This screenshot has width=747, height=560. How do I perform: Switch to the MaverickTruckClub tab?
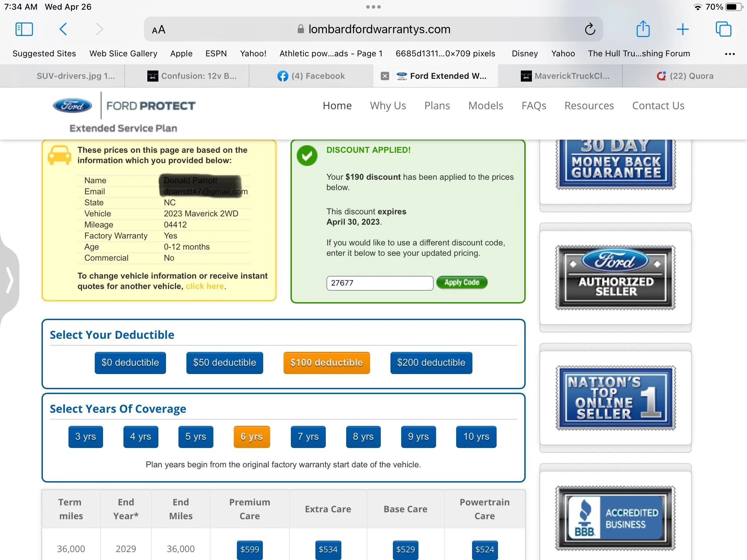point(560,76)
